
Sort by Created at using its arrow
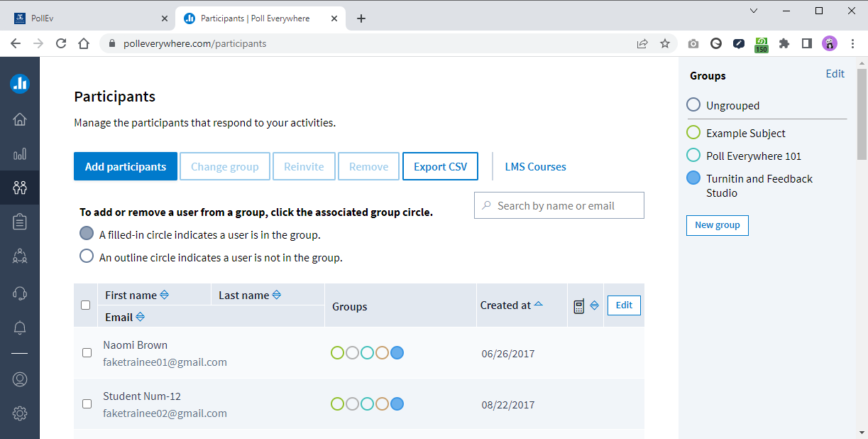click(x=538, y=304)
